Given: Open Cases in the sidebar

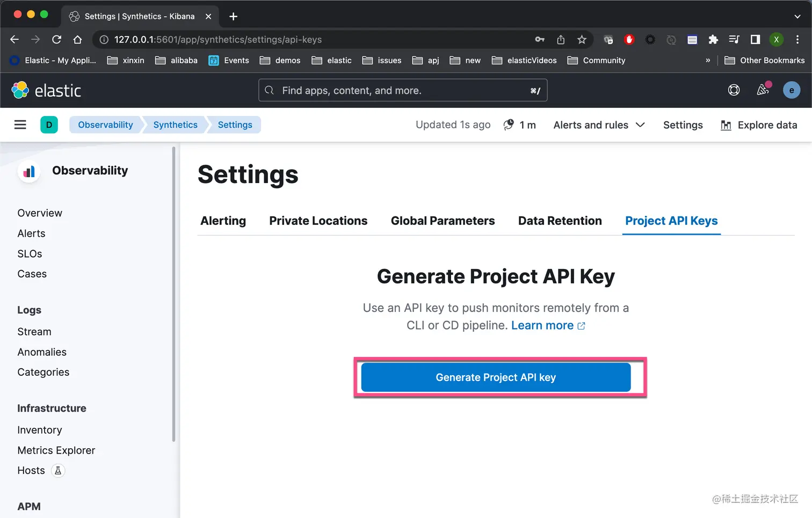Looking at the screenshot, I should [32, 274].
